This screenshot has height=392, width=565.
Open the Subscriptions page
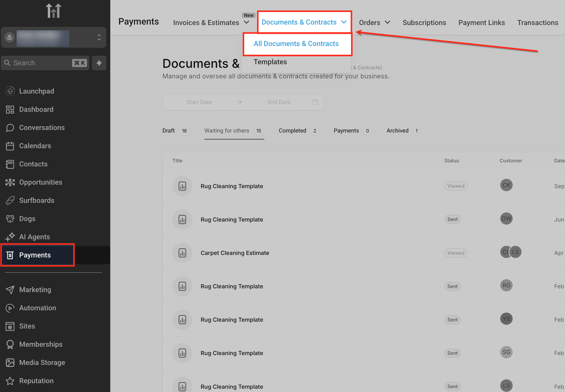pos(424,23)
